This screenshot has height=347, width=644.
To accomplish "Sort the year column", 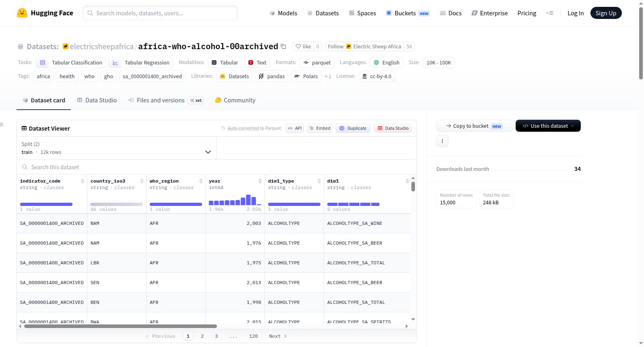I will (260, 181).
